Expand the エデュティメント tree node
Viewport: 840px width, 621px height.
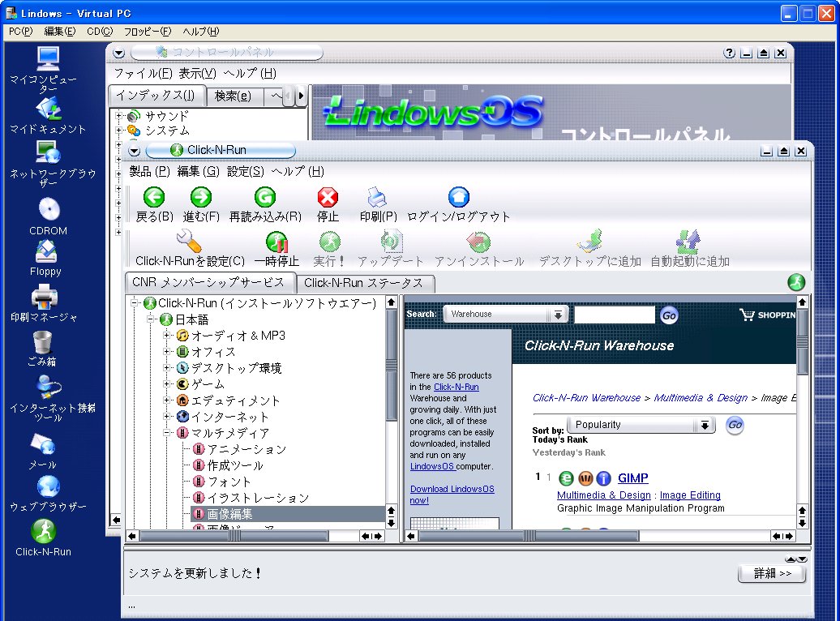tap(166, 400)
